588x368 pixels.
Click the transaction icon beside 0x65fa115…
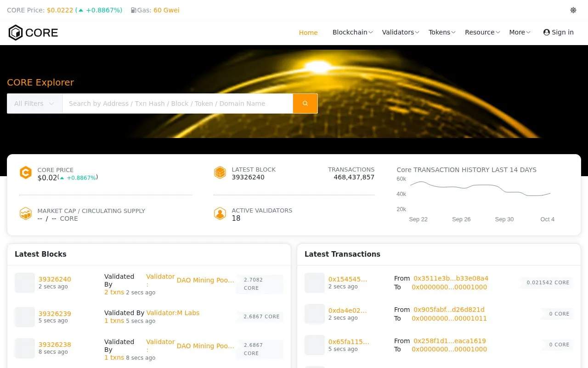pos(315,345)
